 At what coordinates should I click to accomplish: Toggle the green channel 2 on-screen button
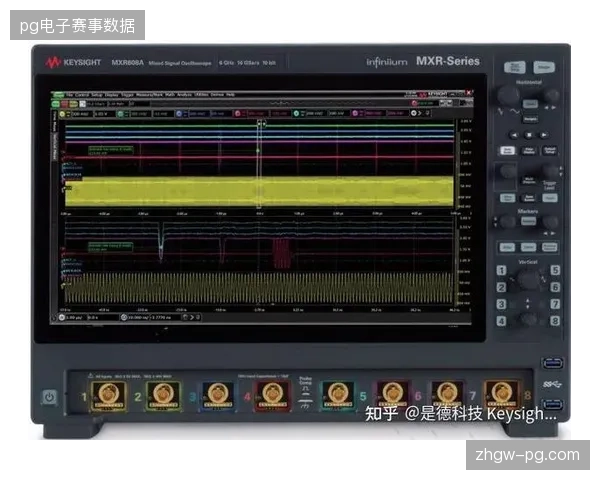tap(120, 114)
